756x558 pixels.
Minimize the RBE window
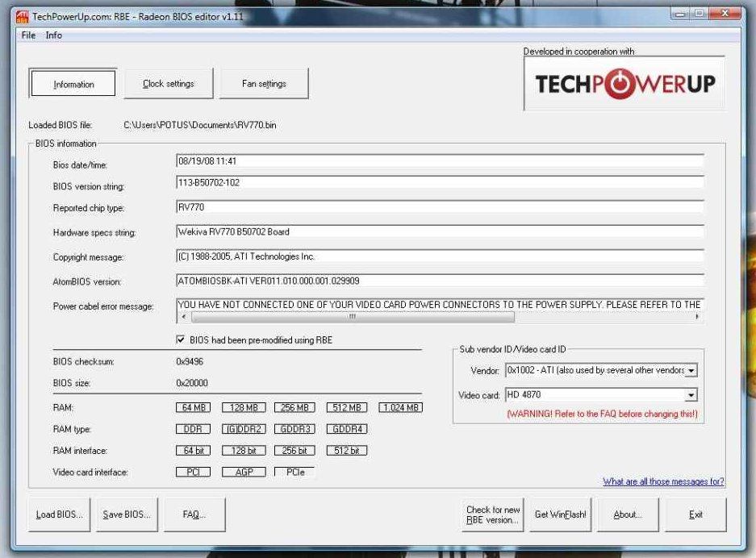680,14
